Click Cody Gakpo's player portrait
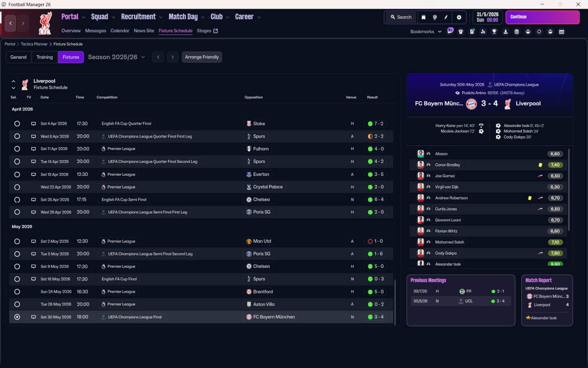The height and width of the screenshot is (368, 588). point(420,253)
